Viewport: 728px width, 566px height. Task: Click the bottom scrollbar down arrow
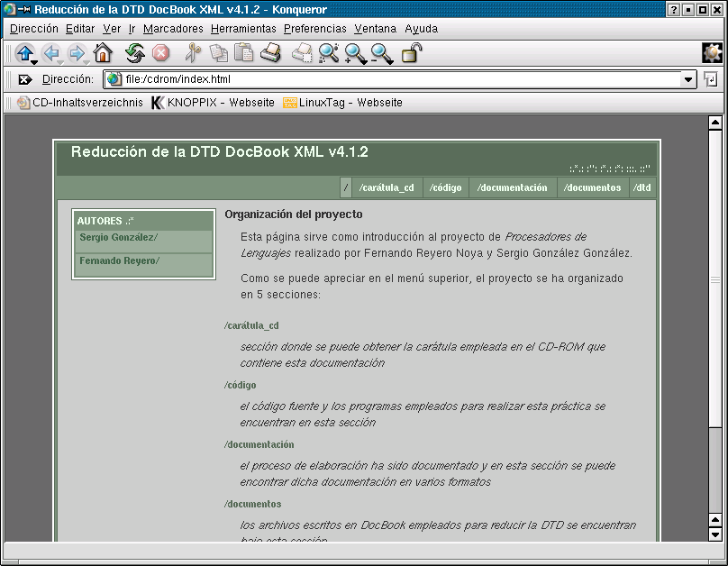(715, 534)
